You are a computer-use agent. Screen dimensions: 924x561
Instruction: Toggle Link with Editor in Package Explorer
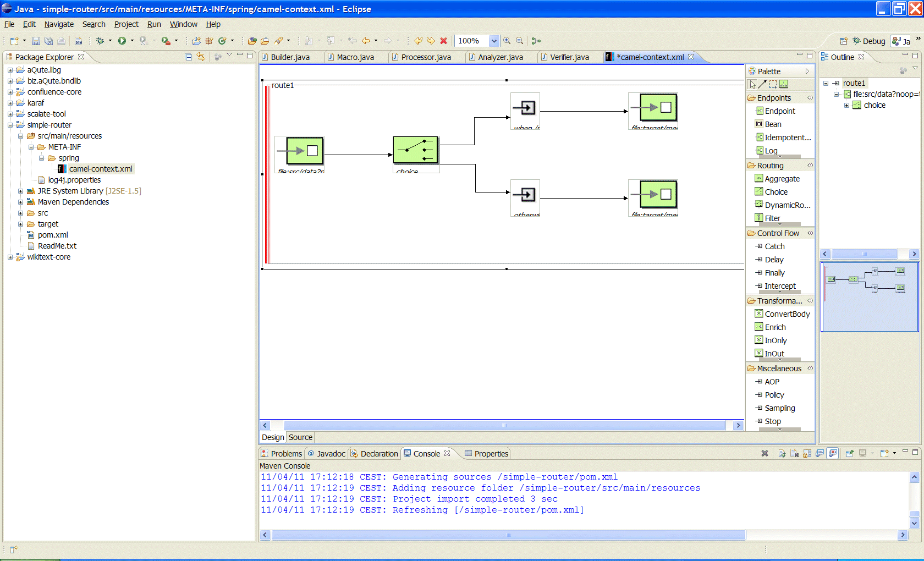pyautogui.click(x=201, y=57)
